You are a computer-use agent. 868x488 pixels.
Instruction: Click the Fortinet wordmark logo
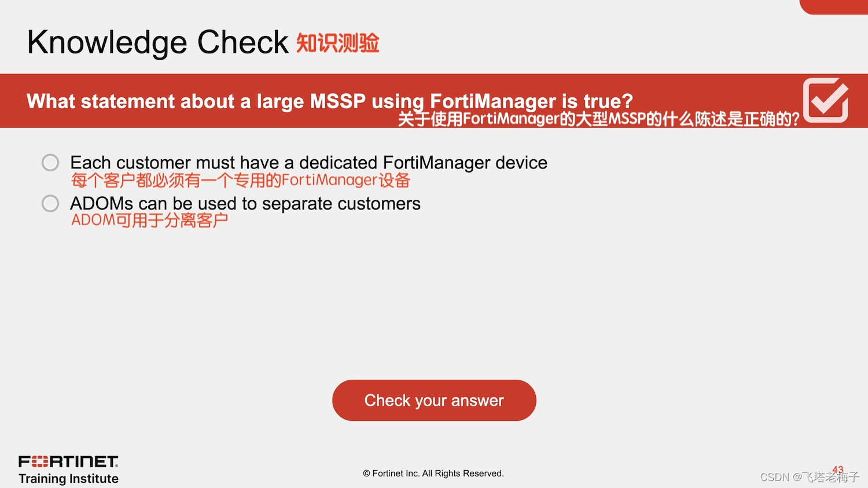pyautogui.click(x=68, y=461)
